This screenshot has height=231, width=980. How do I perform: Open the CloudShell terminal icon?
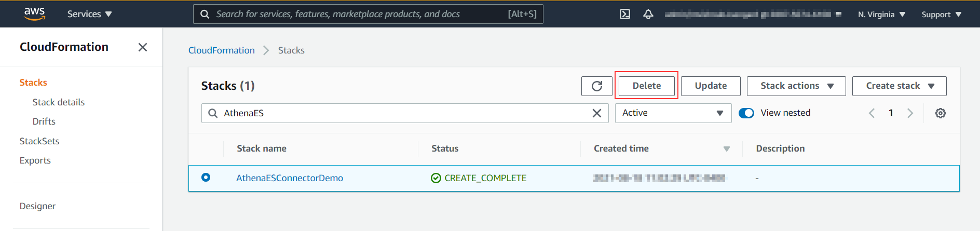(x=625, y=14)
